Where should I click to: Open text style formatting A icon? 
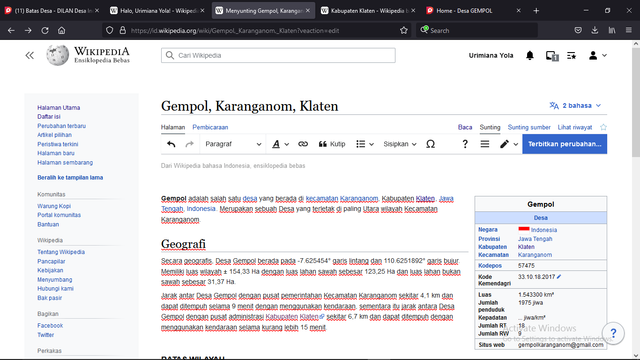pos(280,144)
